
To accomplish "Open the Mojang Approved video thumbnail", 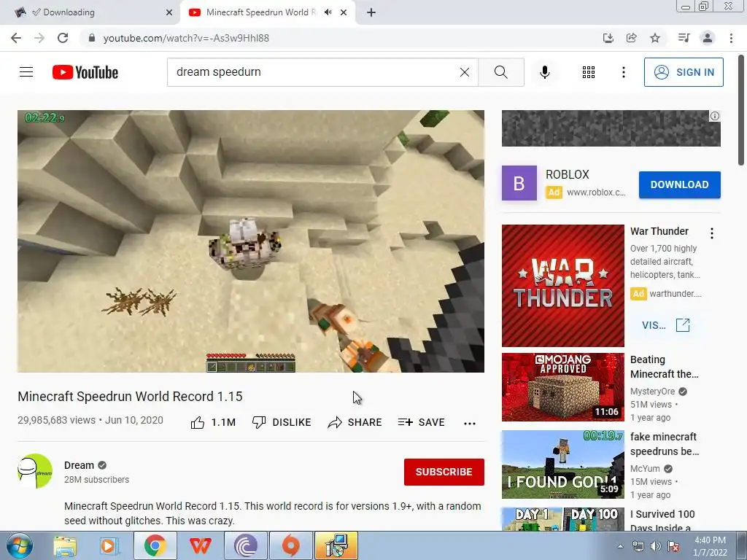I will [x=562, y=387].
